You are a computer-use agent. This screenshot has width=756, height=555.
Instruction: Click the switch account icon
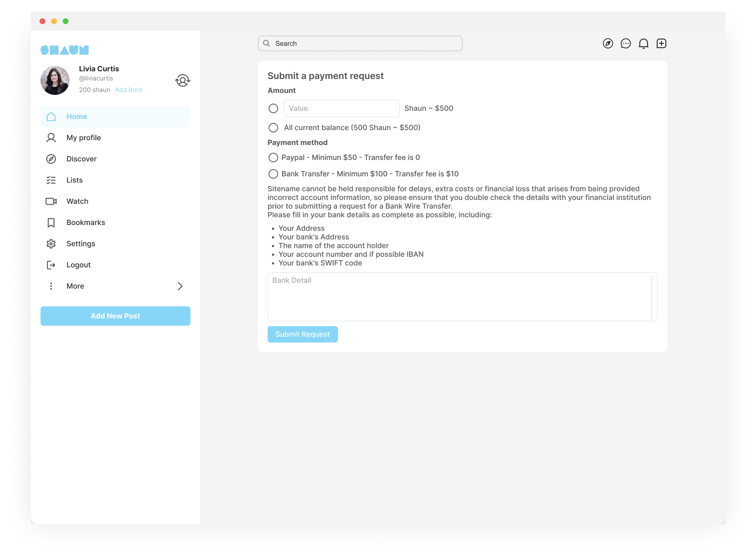[x=183, y=80]
